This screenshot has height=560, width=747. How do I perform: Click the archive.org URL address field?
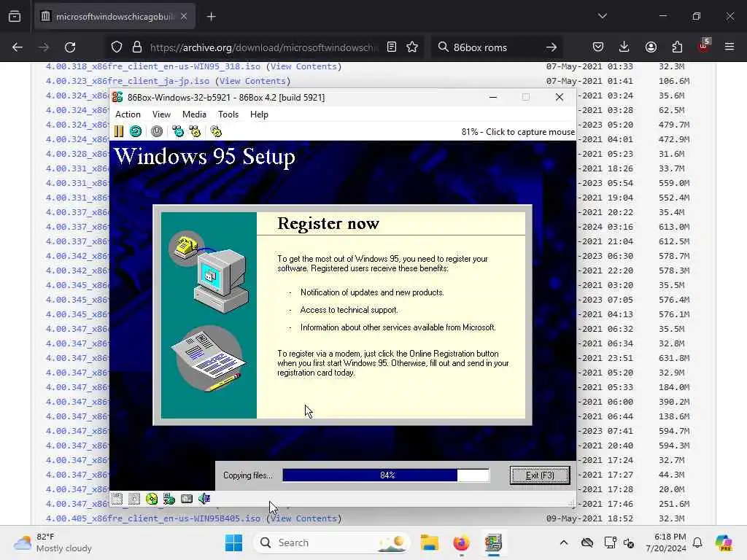(263, 47)
